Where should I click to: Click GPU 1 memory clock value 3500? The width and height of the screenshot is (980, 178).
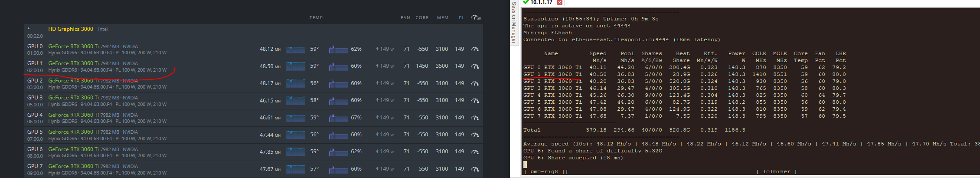coord(442,66)
